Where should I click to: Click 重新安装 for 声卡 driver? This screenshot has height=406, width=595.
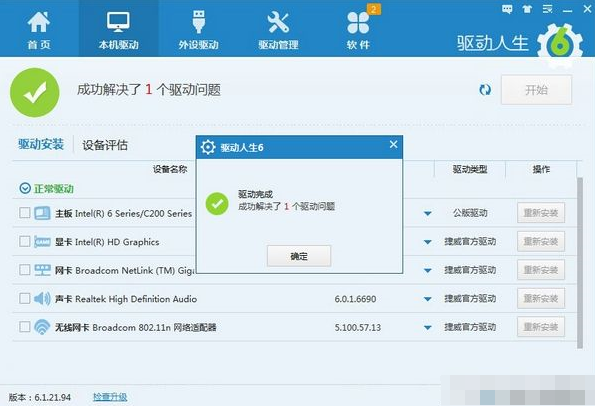pos(541,298)
